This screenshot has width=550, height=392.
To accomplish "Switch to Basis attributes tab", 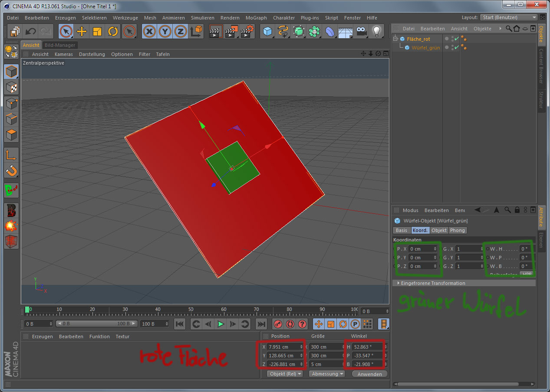I will (402, 230).
